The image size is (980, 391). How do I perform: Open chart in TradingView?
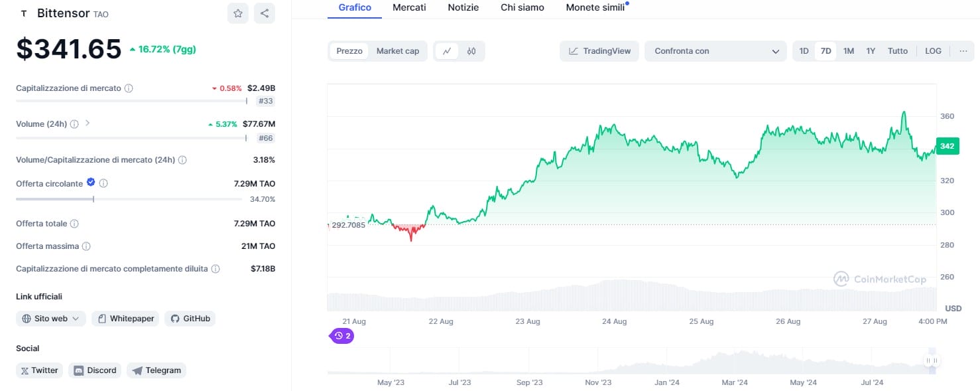(599, 51)
